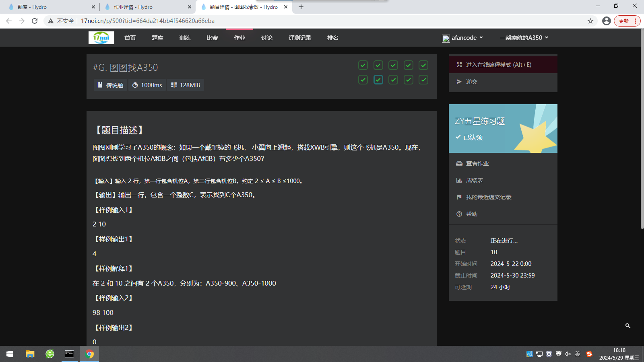Click the first checkmark in the bottom row
Image resolution: width=644 pixels, height=362 pixels.
(x=363, y=80)
